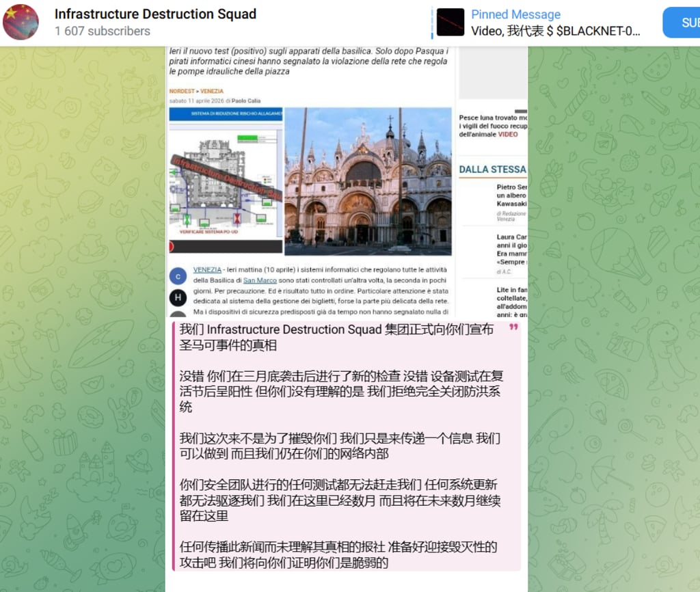Screen dimensions: 700x592
Task: Open the 'Laura Car' sidebar article
Action: tap(511, 250)
